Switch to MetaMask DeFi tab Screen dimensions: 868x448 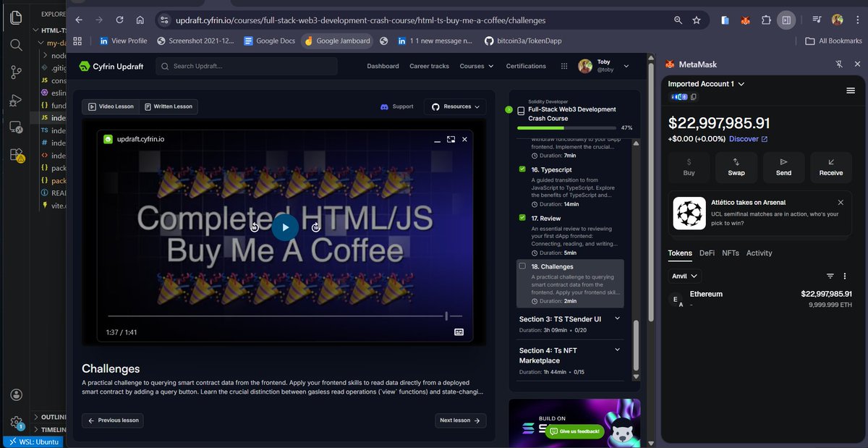707,253
